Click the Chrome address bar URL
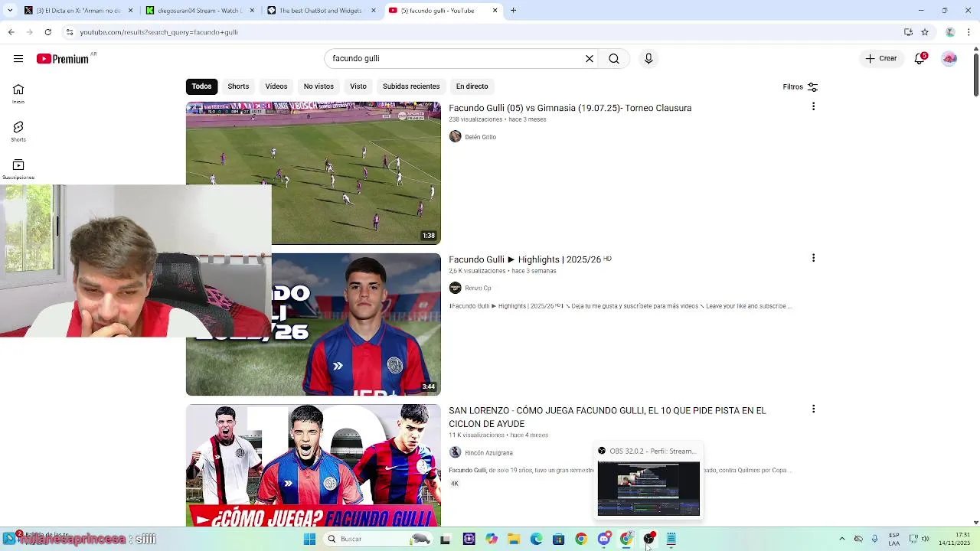The image size is (980, 551). (158, 32)
